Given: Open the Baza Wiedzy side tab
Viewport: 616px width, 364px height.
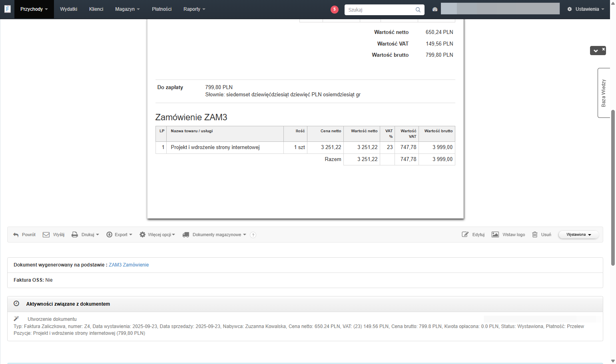Looking at the screenshot, I should (x=604, y=93).
